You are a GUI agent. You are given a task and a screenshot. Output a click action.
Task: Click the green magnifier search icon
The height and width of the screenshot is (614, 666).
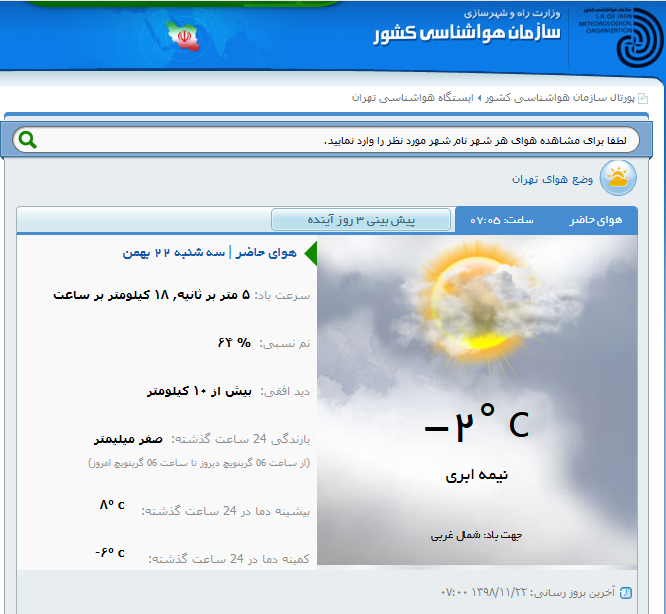click(x=28, y=140)
